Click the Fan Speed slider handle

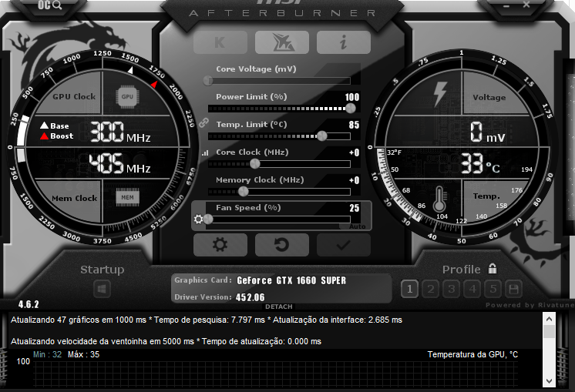[208, 219]
